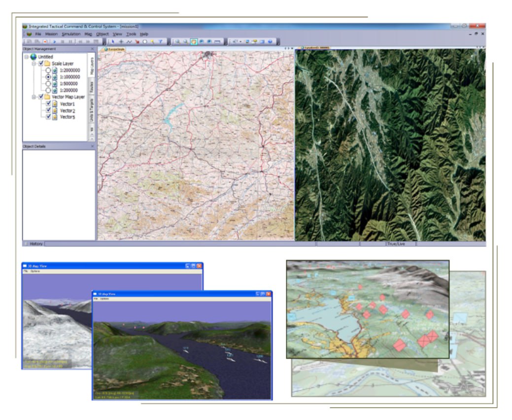Screen dimensions: 512x420
Task: Switch to the Units & Targets side tab
Action: (92, 110)
